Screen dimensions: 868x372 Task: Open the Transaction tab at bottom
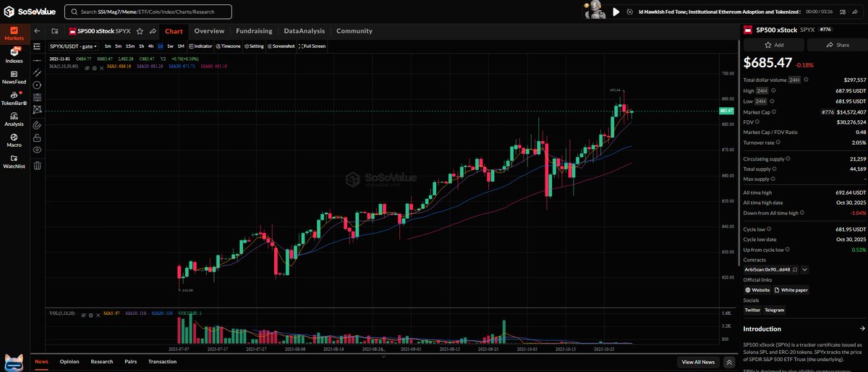point(163,361)
